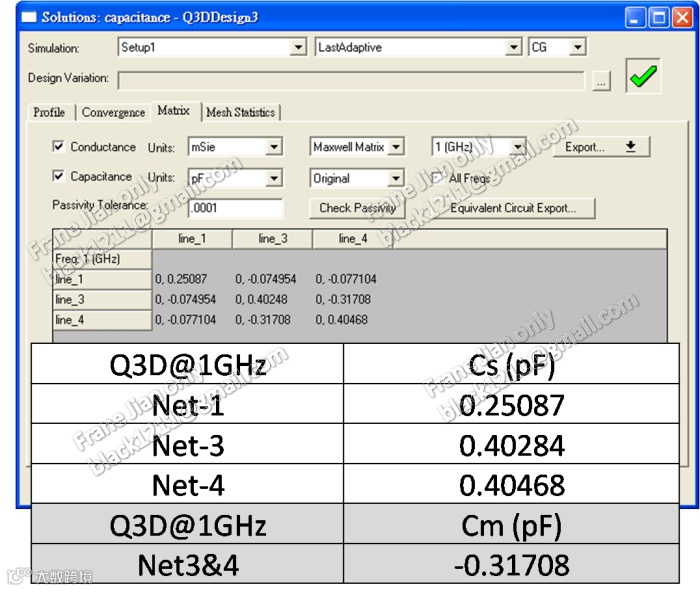The width and height of the screenshot is (700, 591).
Task: Toggle the Conductance checkbox
Action: (x=58, y=146)
